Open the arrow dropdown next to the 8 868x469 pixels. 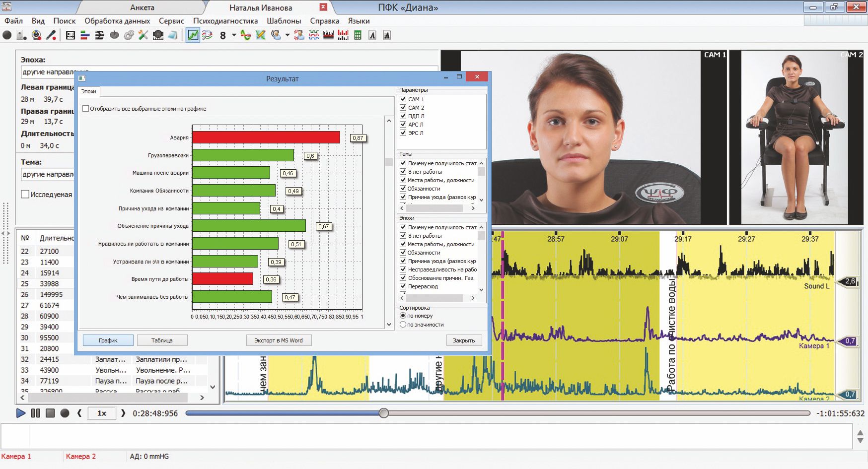point(234,35)
